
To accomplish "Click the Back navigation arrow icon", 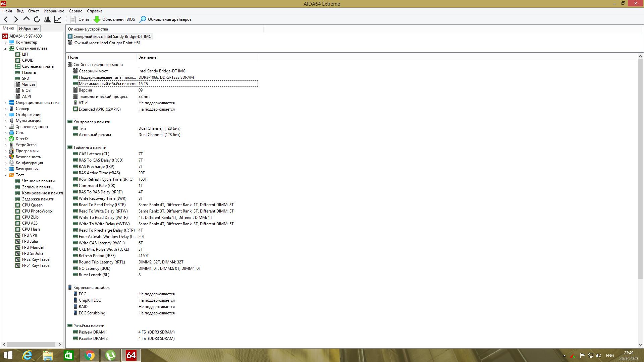I will point(6,19).
